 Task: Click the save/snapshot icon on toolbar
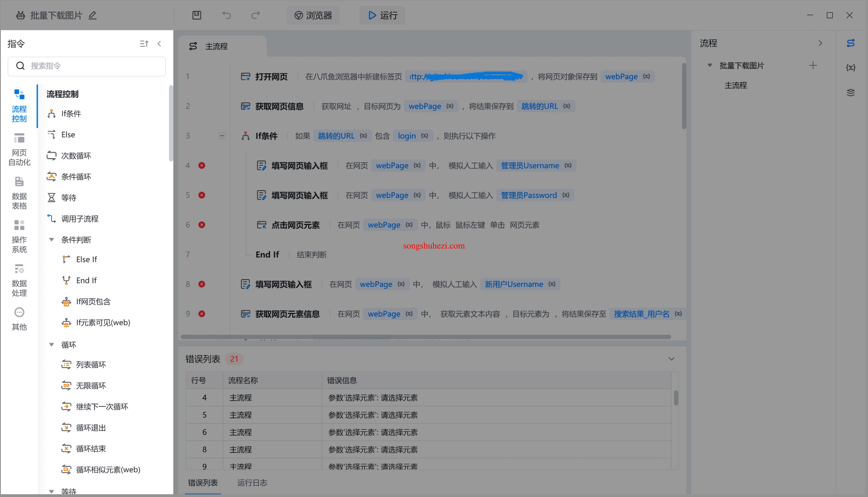197,15
